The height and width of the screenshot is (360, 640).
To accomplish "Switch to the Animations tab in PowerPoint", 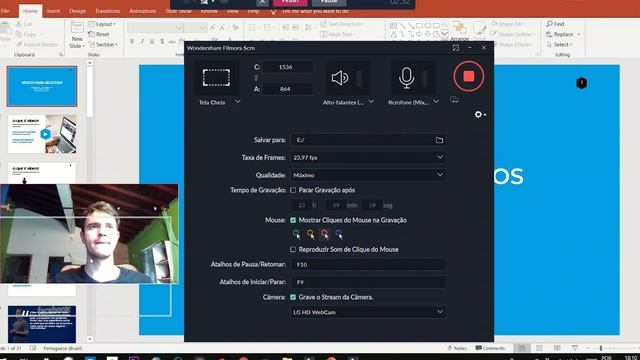I will point(142,11).
